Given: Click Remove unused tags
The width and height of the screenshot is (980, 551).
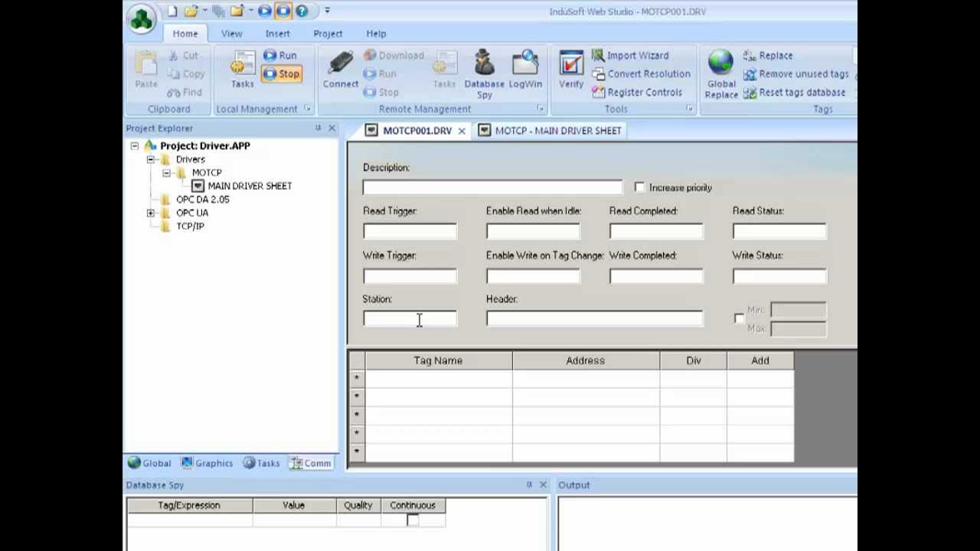Looking at the screenshot, I should pyautogui.click(x=795, y=73).
